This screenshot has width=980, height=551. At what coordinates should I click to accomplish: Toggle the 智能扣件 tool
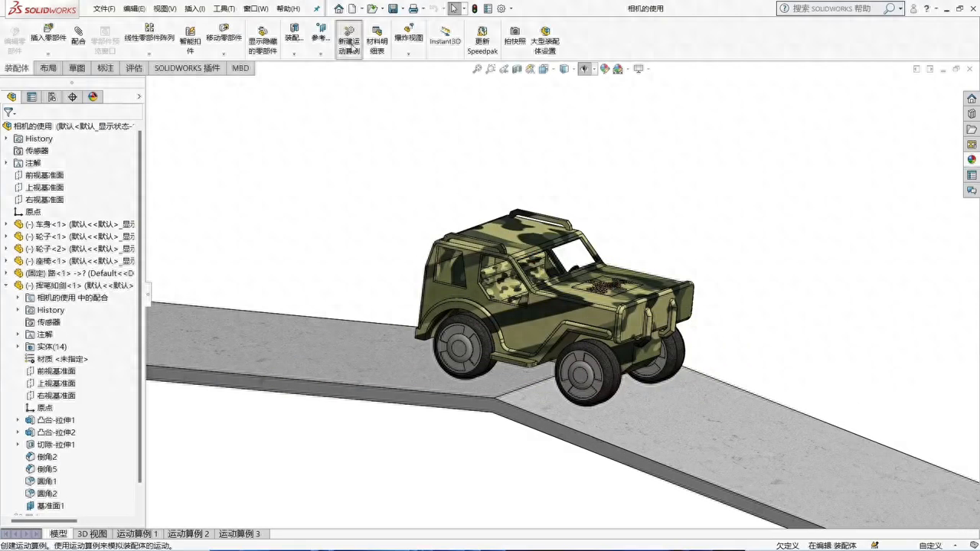(x=191, y=40)
